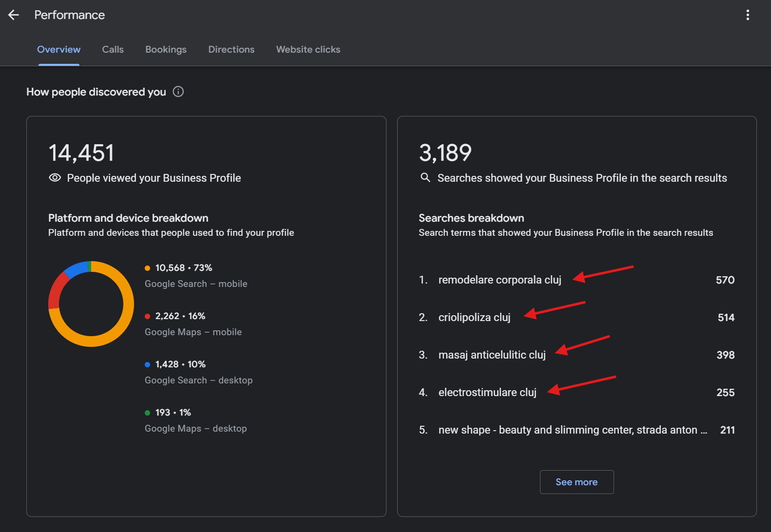Select search term 'remodelare corporala cluj'
This screenshot has width=771, height=532.
(x=500, y=280)
